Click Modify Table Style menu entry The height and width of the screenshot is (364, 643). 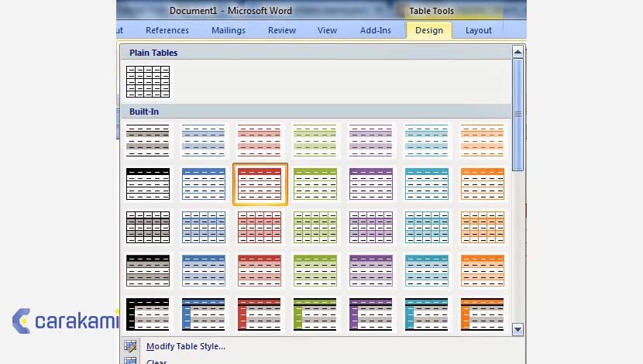pos(185,346)
